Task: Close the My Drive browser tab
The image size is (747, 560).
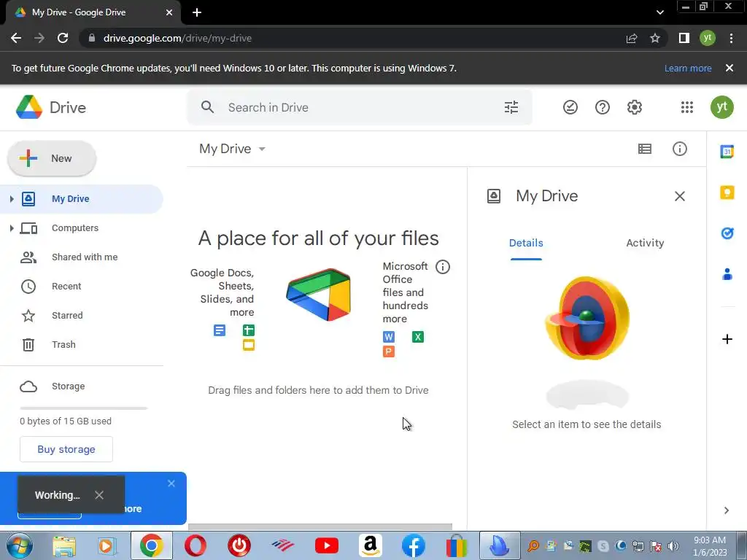Action: [x=169, y=12]
